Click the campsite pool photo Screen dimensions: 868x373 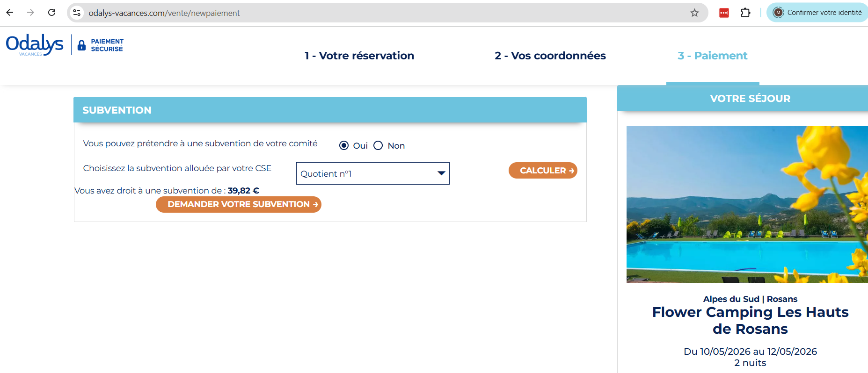747,204
